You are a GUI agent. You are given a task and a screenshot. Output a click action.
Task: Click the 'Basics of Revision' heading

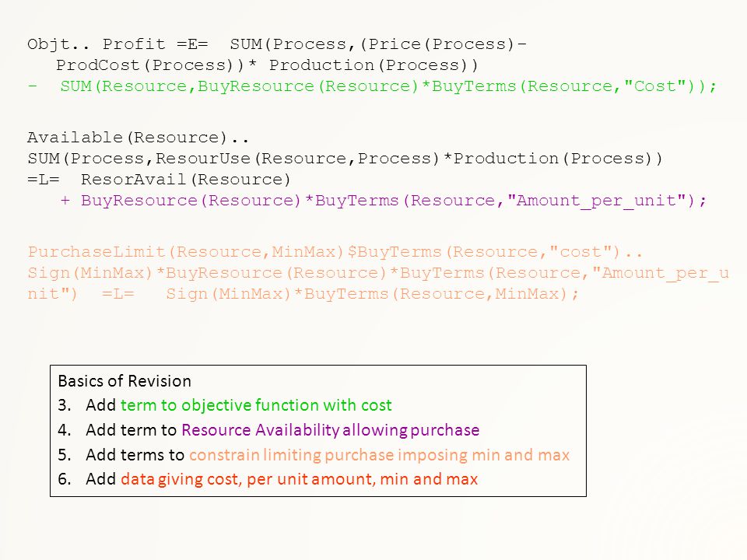click(x=124, y=381)
